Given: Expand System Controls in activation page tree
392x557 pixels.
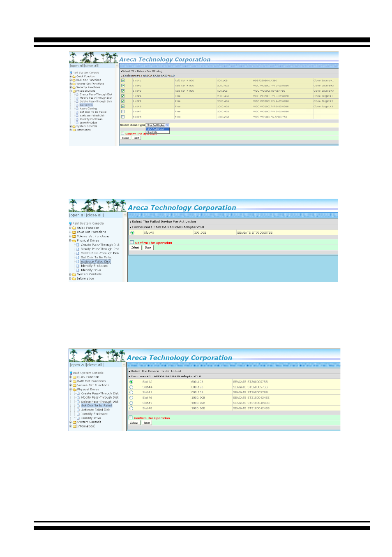Looking at the screenshot, I should point(70,274).
